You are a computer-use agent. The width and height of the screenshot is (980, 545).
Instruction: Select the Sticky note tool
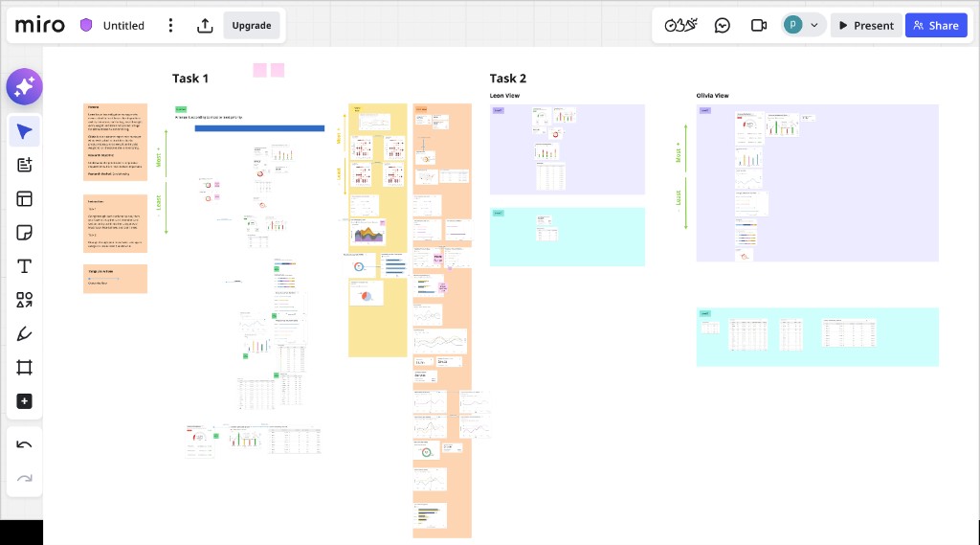coord(24,233)
